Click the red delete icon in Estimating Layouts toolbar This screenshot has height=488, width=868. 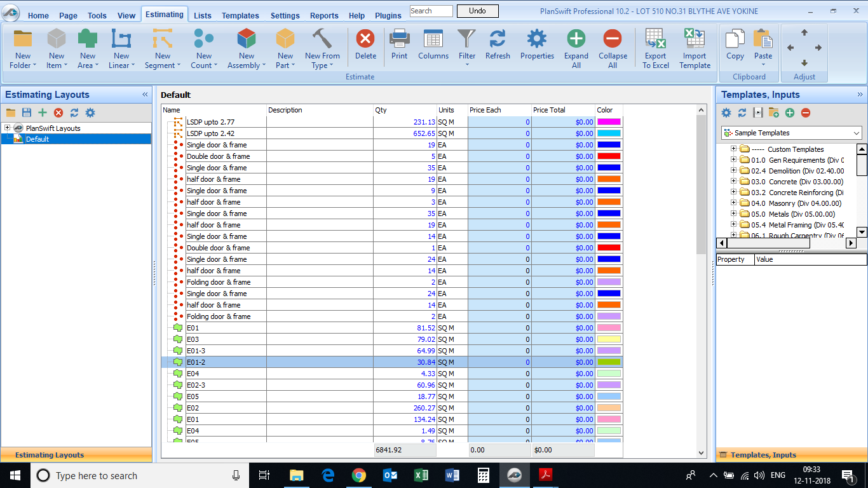[58, 112]
